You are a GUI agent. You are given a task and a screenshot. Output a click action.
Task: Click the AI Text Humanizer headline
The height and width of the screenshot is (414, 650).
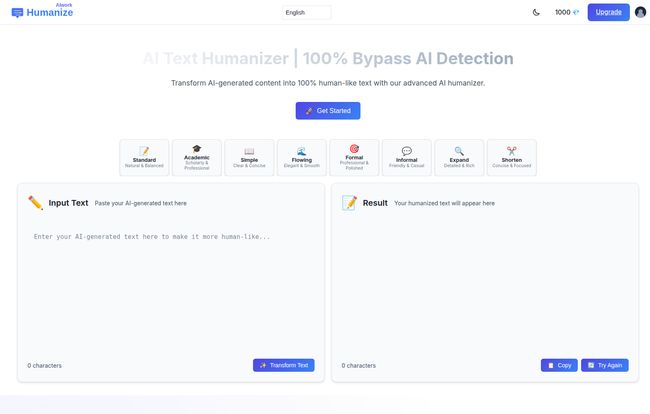(x=328, y=58)
